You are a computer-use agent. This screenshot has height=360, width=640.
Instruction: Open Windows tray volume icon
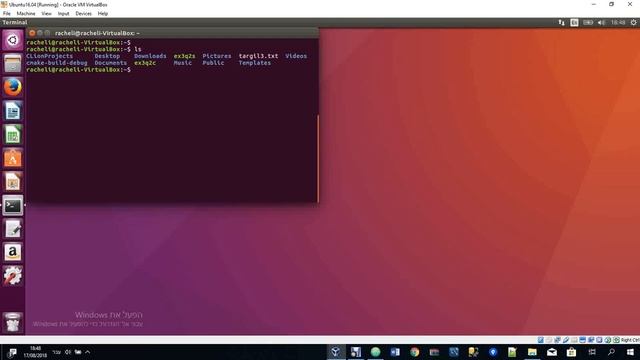pos(68,352)
